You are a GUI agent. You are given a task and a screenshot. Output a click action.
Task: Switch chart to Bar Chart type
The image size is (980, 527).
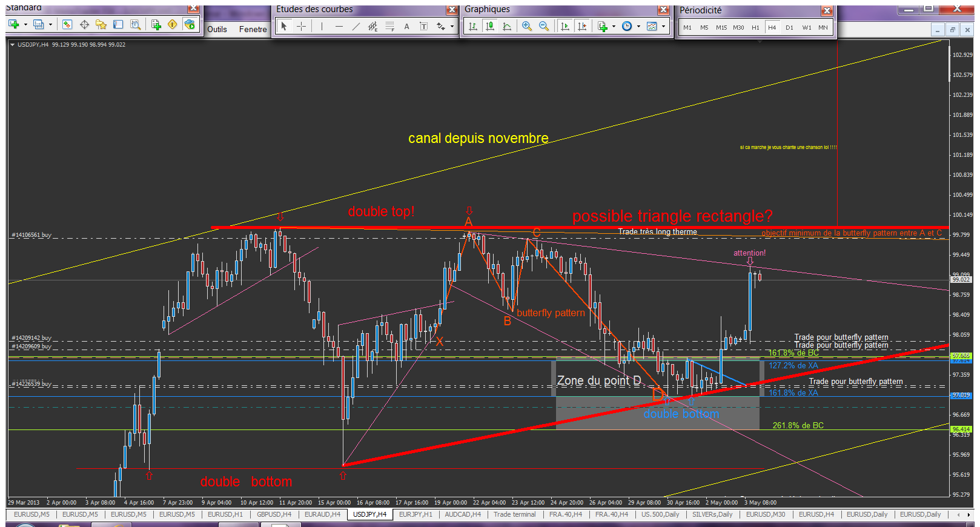coord(473,26)
